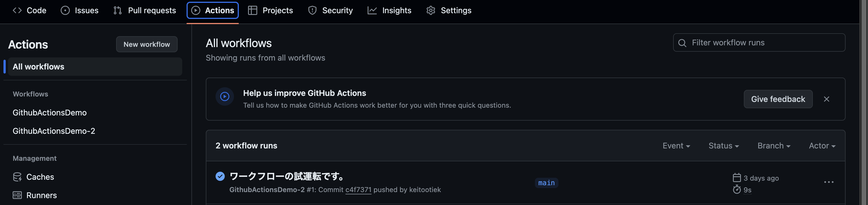868x205 pixels.
Task: Expand the Event filter dropdown
Action: pos(676,146)
